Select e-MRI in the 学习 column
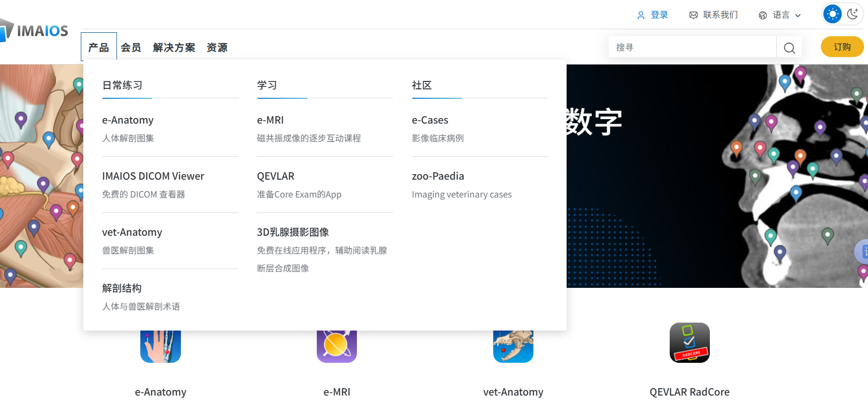Screen dimensions: 868x404 click(x=270, y=120)
